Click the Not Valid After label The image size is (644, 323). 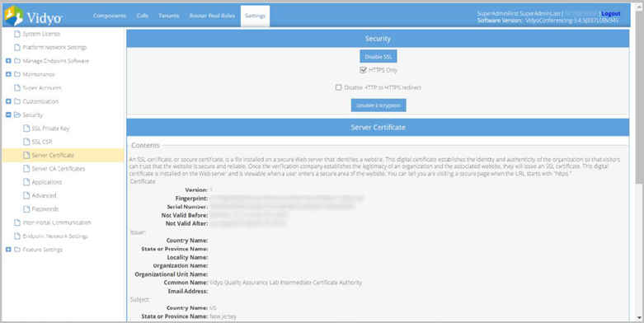[x=187, y=223]
